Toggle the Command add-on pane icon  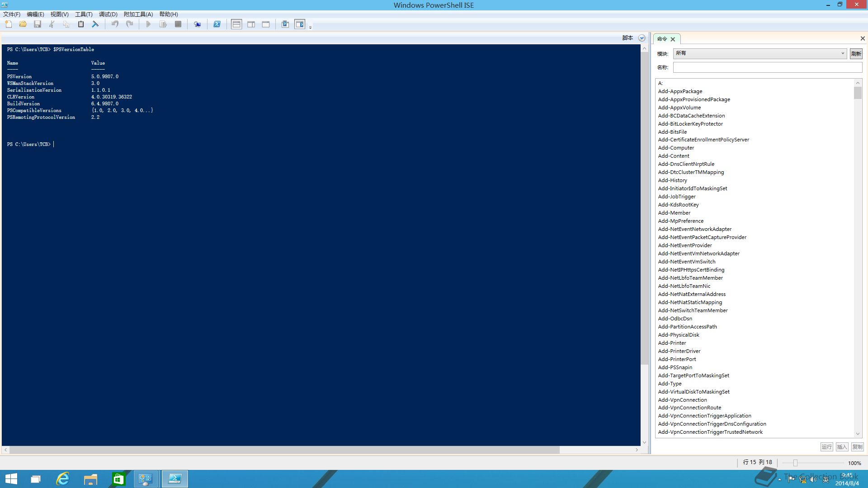click(x=300, y=24)
